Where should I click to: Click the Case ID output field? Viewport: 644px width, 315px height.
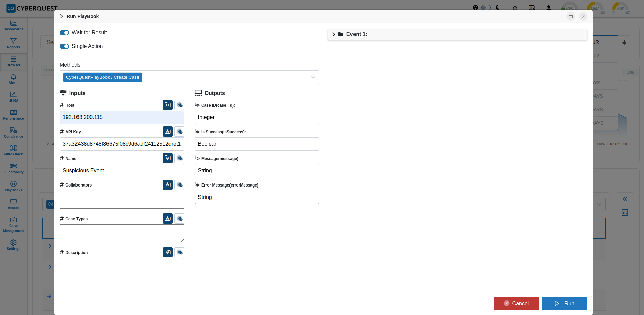[257, 117]
